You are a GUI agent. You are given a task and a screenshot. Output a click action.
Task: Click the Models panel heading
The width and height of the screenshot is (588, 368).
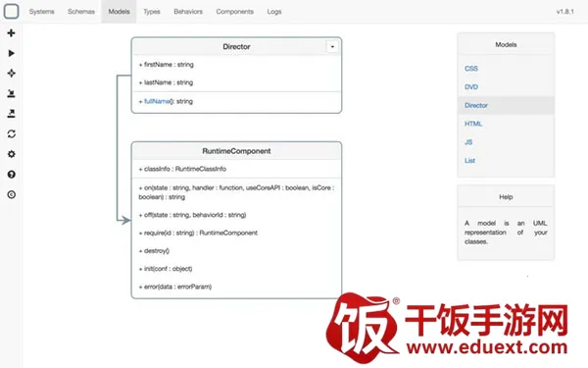(506, 45)
